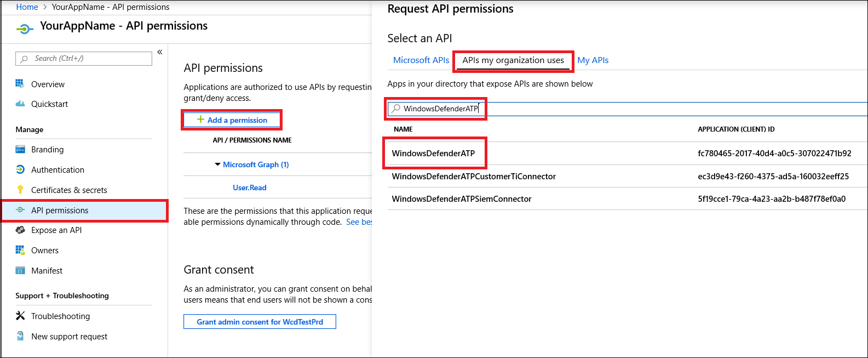Click Add a permission button

232,120
